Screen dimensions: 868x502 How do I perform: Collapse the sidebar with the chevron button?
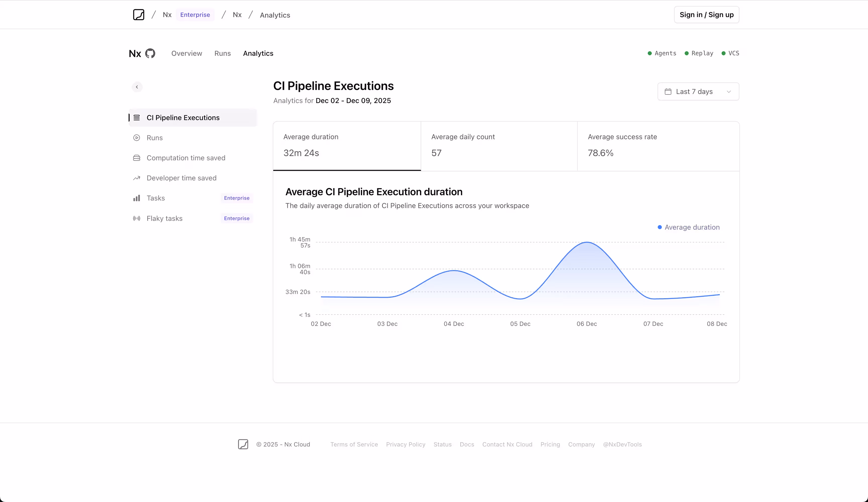[137, 87]
